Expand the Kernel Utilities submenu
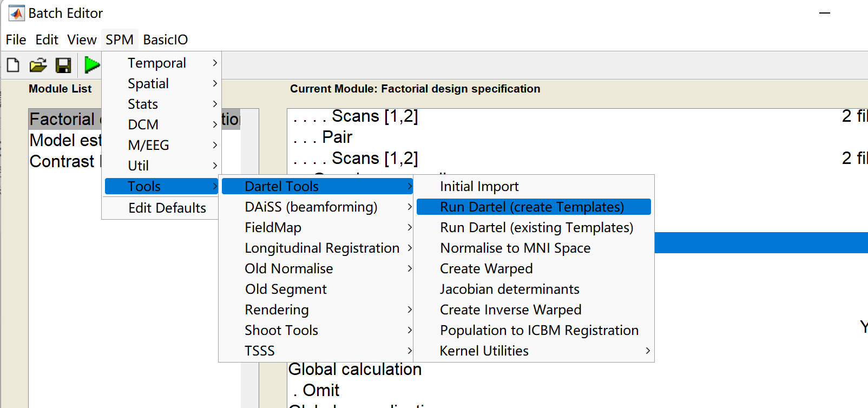 tap(534, 351)
